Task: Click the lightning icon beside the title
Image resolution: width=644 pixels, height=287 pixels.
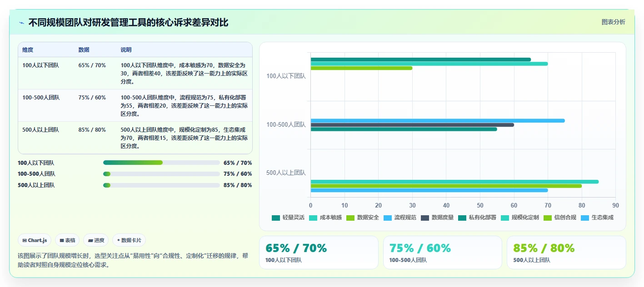Action: [21, 23]
